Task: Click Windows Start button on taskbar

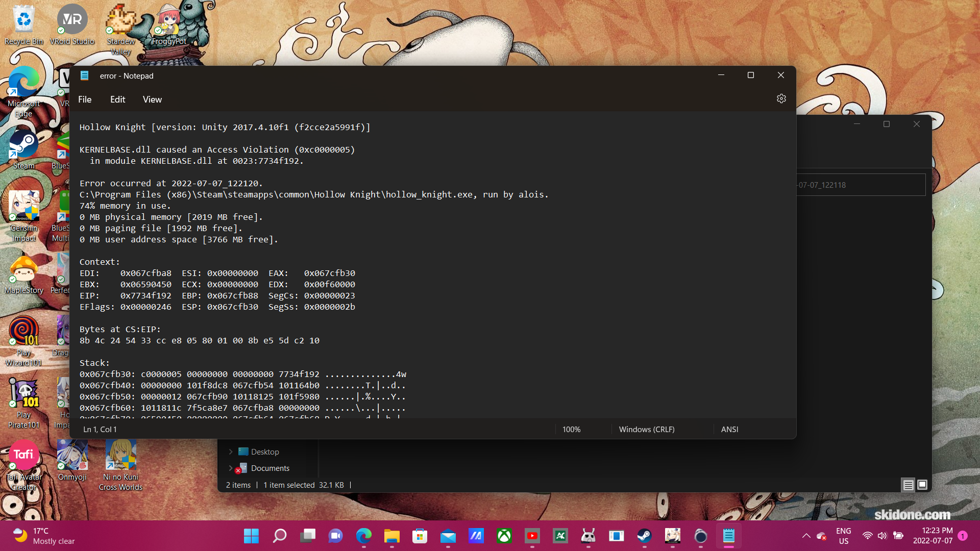Action: (251, 536)
